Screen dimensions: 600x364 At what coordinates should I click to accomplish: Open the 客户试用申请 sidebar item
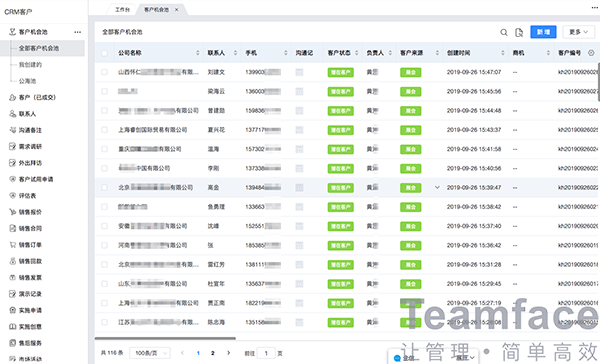click(x=36, y=179)
